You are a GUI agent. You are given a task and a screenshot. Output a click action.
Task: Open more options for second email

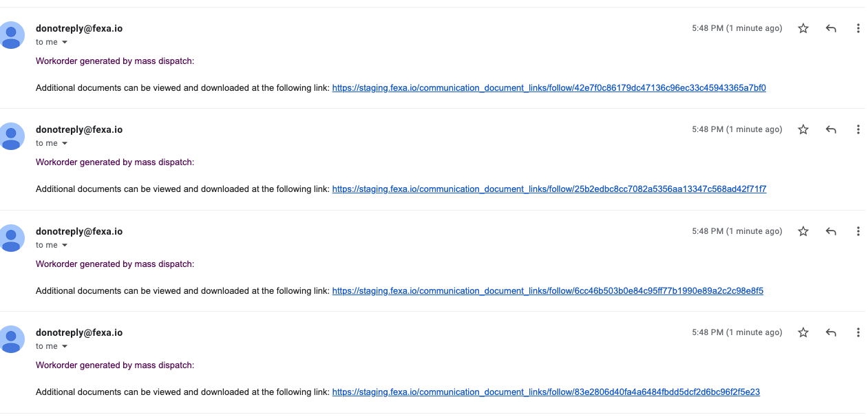tap(858, 129)
